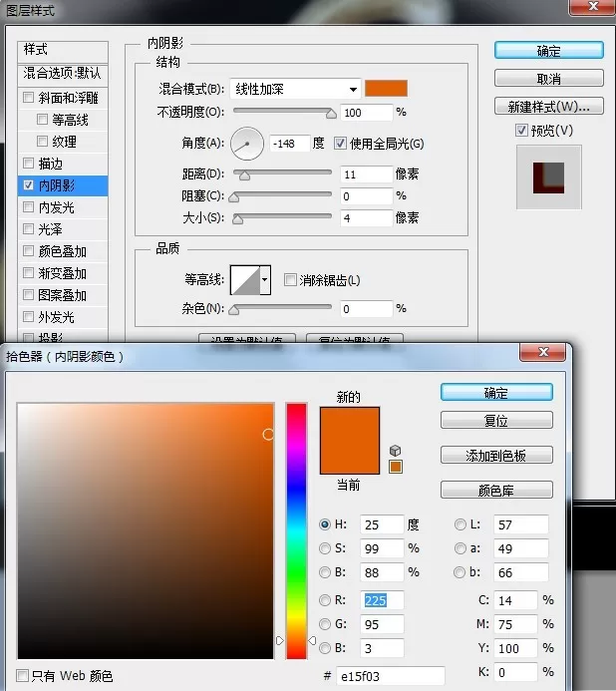This screenshot has height=691, width=616.
Task: Click the web-safe color swatch below the cube
Action: click(x=396, y=467)
